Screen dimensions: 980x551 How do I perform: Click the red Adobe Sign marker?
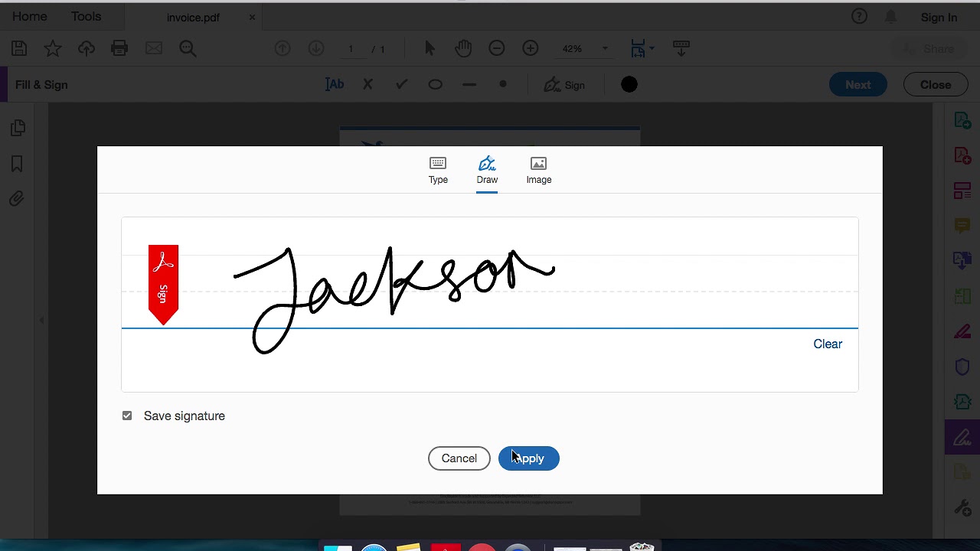(163, 285)
